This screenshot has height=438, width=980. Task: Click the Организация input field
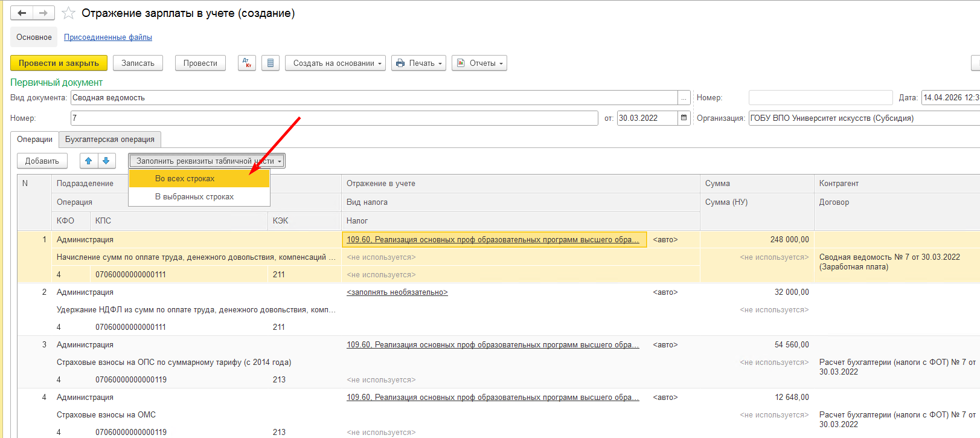(863, 118)
